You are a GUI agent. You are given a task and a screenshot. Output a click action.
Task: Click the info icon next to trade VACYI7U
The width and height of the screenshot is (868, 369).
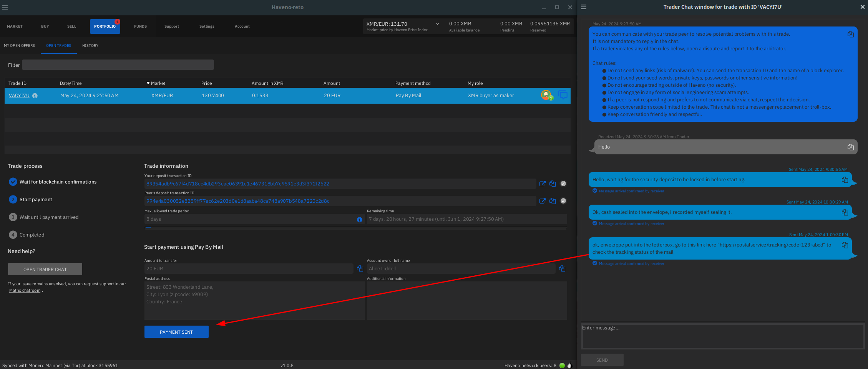tap(35, 96)
